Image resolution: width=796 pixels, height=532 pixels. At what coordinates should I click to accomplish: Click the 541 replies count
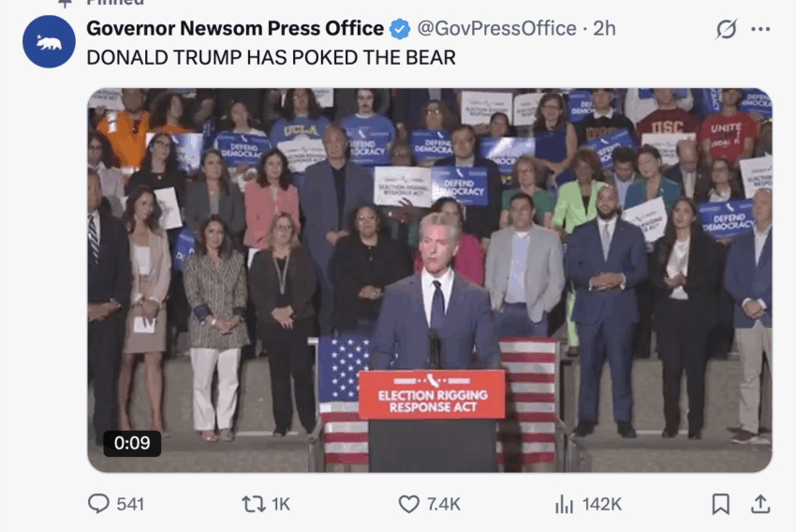[x=130, y=504]
